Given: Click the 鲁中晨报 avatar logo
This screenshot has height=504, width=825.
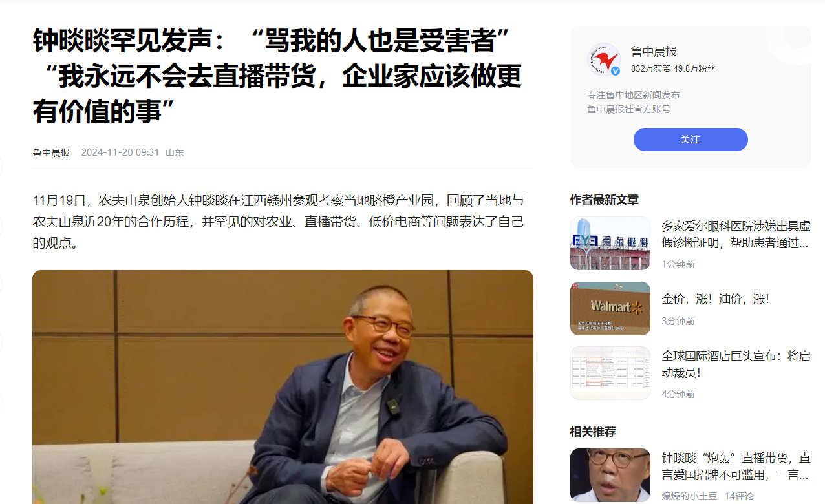Looking at the screenshot, I should tap(604, 59).
